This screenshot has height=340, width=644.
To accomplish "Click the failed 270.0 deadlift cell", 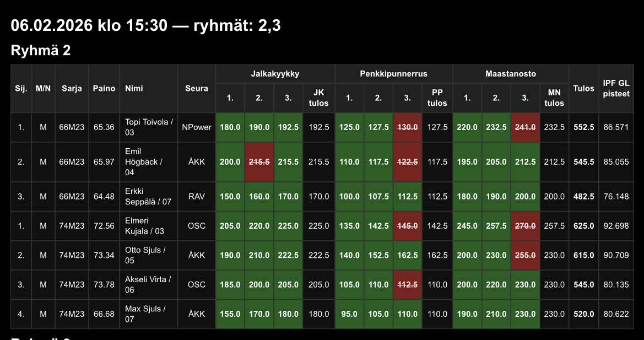I will tap(525, 226).
